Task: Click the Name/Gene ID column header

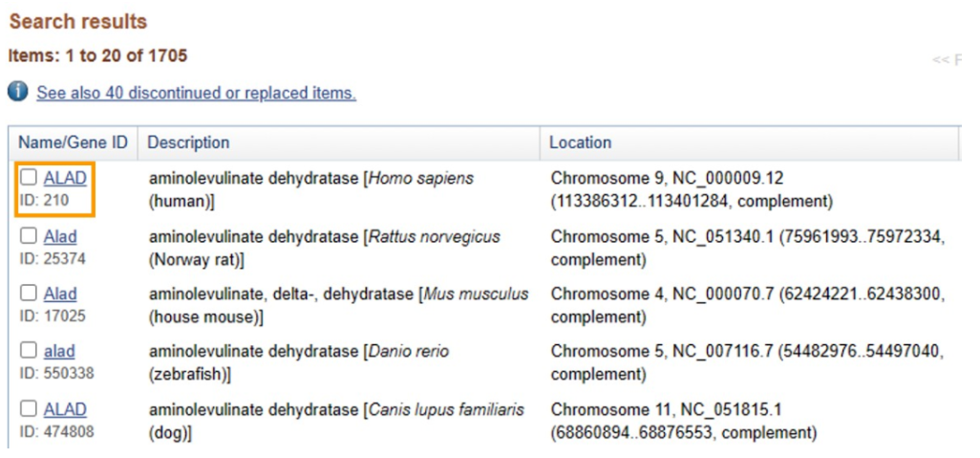Action: pos(73,142)
